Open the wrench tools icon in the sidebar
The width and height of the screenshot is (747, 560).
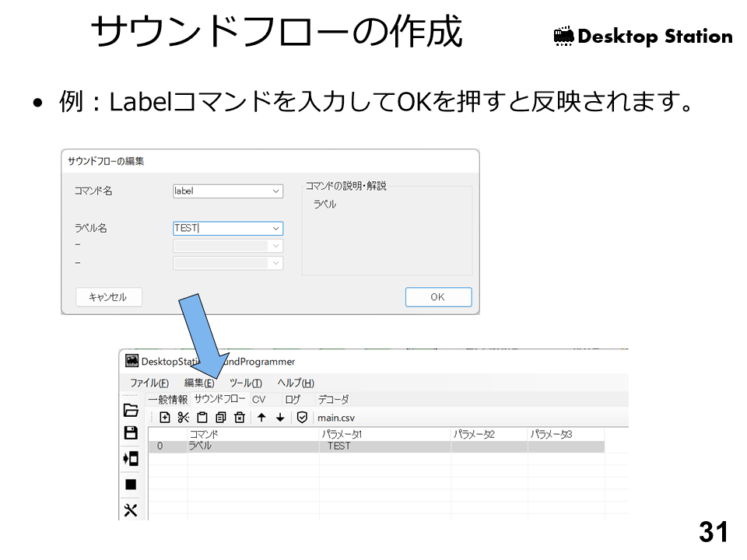(x=131, y=510)
